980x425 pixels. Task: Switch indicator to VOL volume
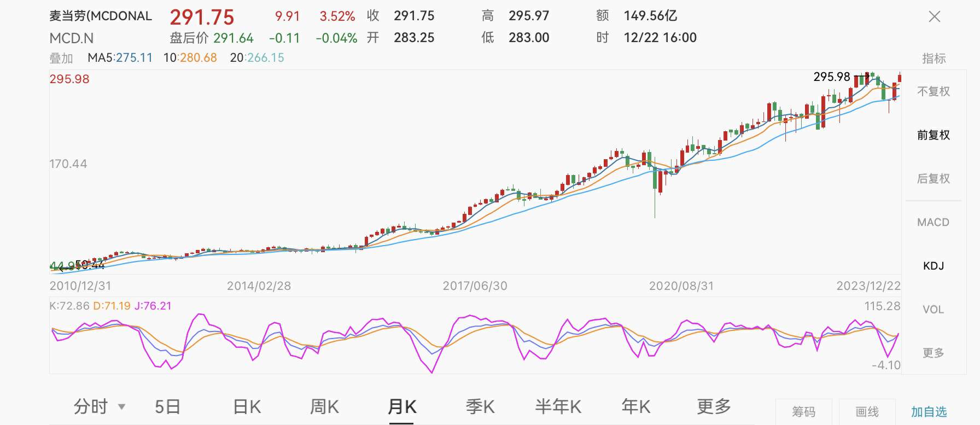tap(933, 310)
